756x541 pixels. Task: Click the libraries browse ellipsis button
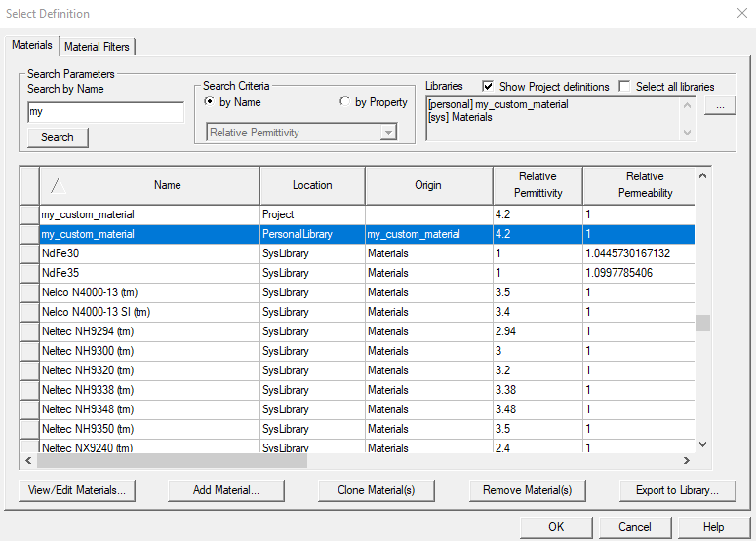tap(720, 105)
